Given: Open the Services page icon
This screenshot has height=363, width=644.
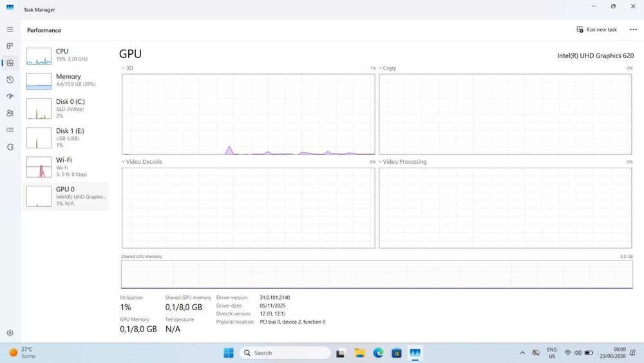Looking at the screenshot, I should (x=10, y=147).
